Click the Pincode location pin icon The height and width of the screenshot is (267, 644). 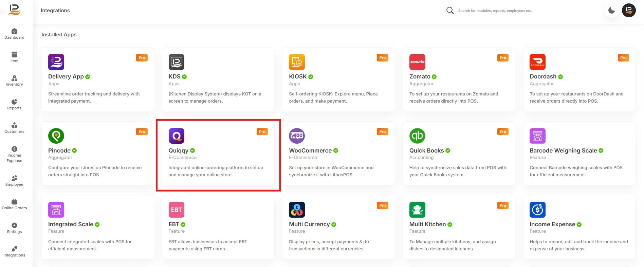[x=56, y=136]
